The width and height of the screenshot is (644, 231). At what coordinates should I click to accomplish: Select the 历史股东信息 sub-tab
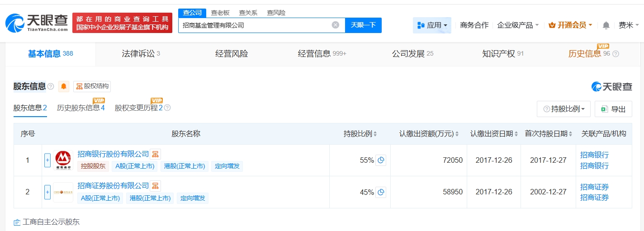(80, 108)
